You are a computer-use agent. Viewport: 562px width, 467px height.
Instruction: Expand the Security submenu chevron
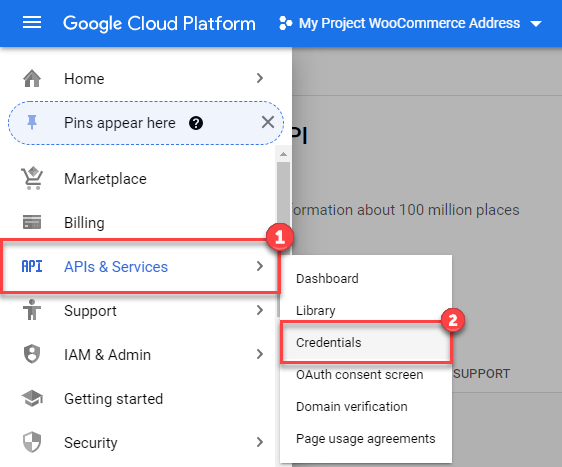(x=260, y=442)
